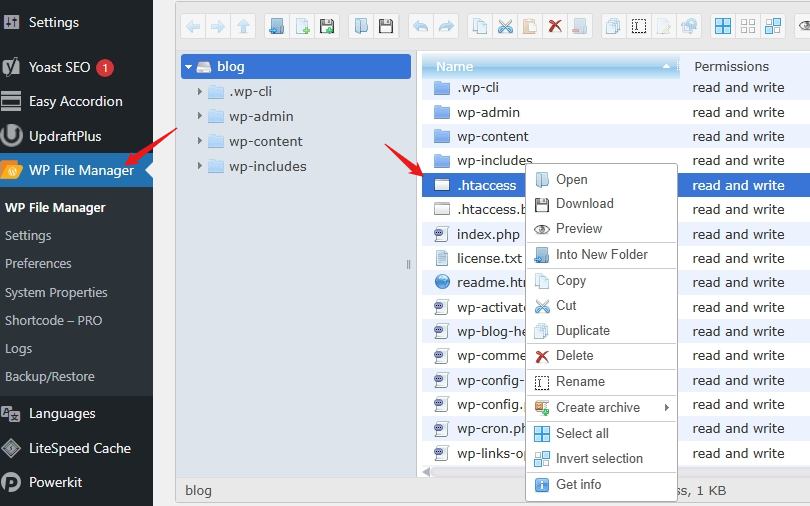
Task: Open the Backup/Restore submenu link
Action: click(x=50, y=376)
